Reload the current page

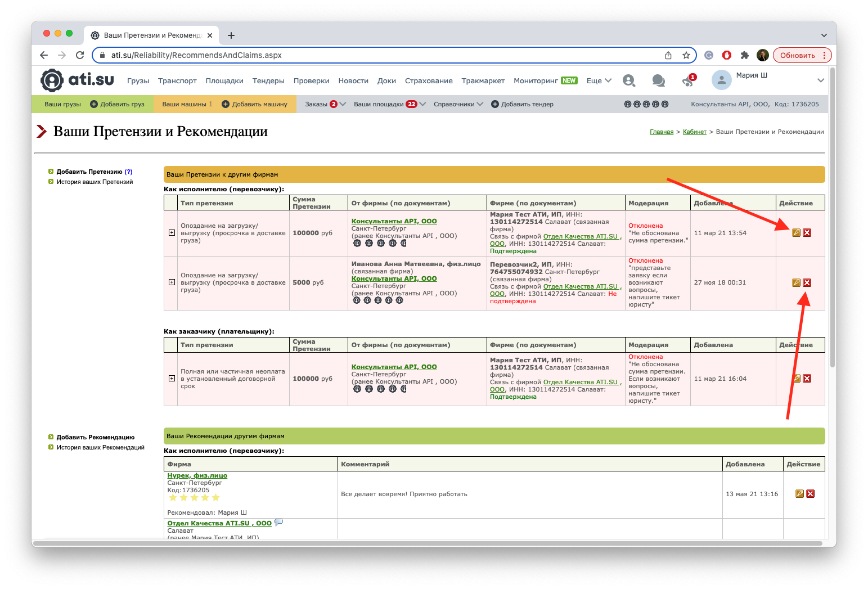pos(80,55)
